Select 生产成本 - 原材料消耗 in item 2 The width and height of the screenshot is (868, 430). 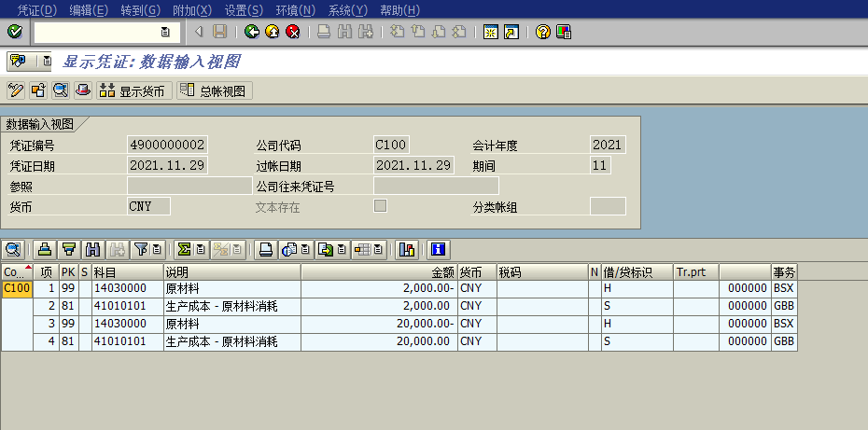(232, 306)
